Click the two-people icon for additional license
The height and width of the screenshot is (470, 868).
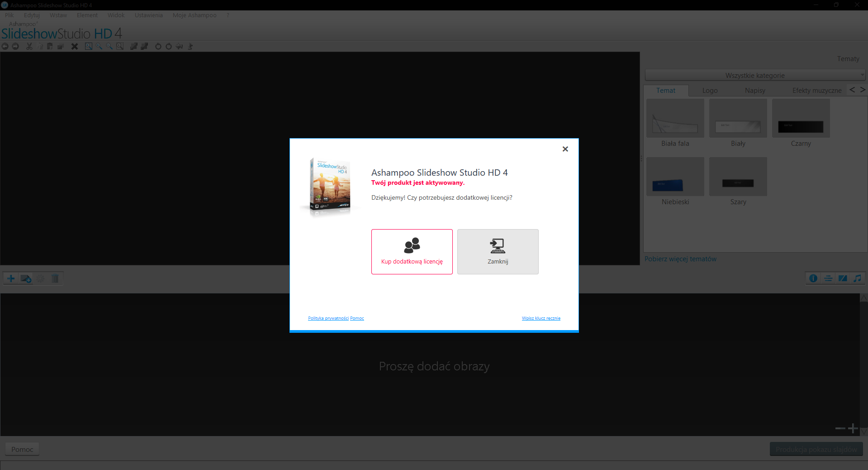412,245
